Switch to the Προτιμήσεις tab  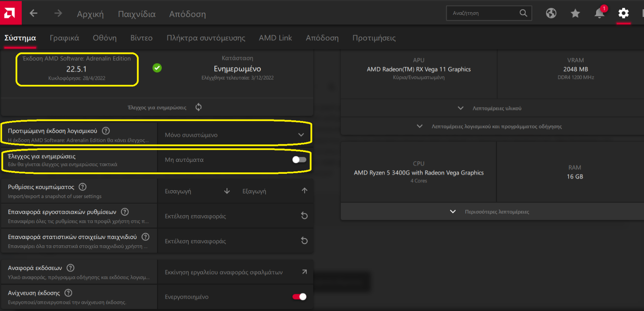point(374,38)
